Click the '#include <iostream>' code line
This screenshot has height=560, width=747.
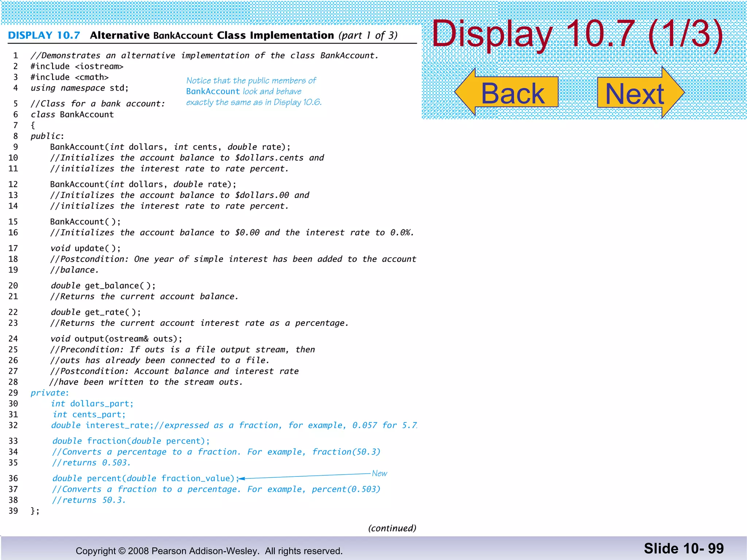tap(77, 66)
